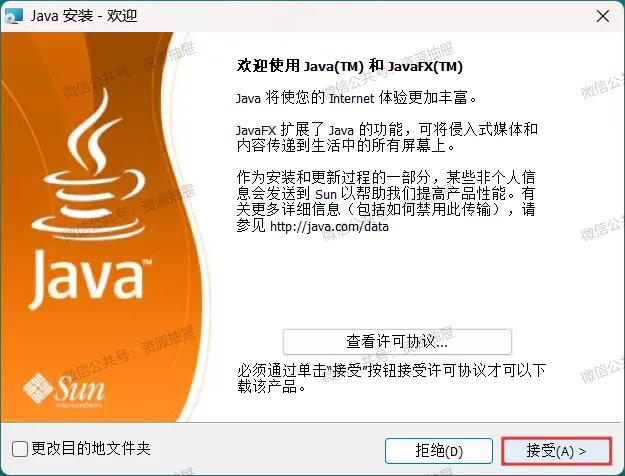The height and width of the screenshot is (476, 625).
Task: Click the Java installer icon in title bar
Action: tap(13, 16)
